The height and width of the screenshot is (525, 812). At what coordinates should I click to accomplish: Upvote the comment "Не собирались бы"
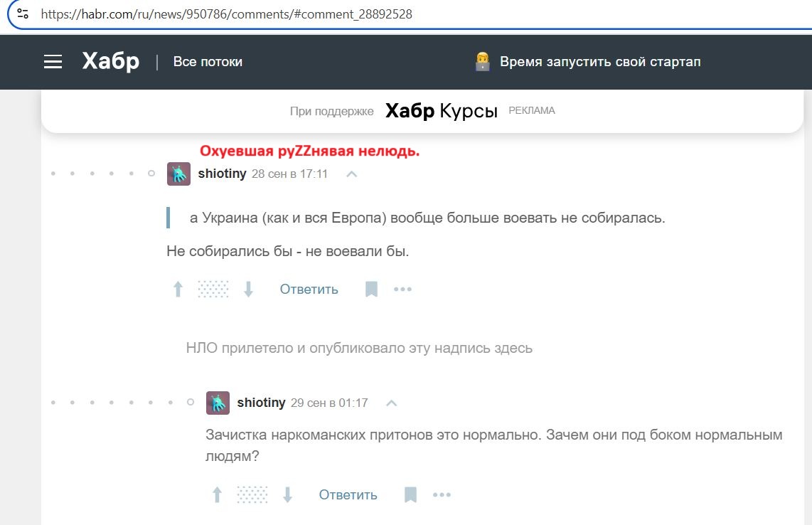178,290
